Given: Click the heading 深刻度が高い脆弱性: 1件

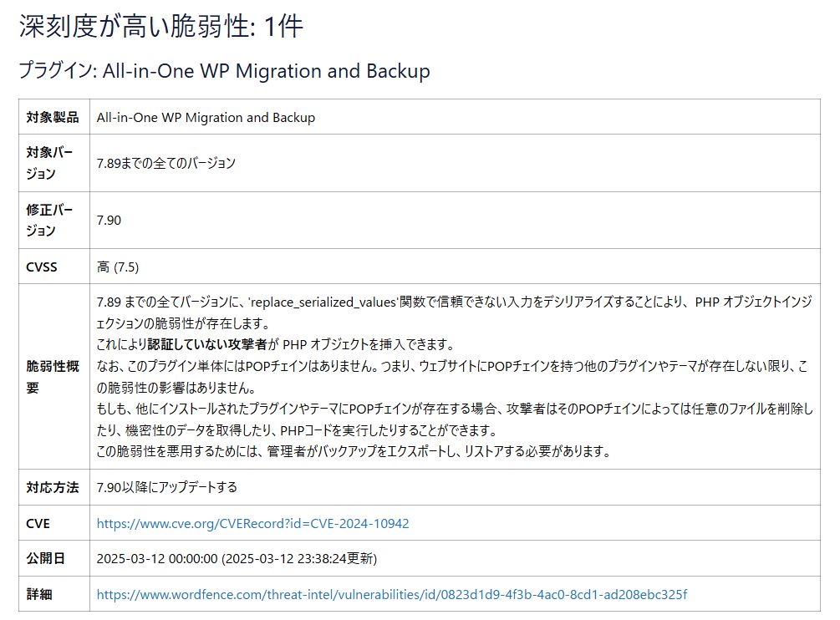Looking at the screenshot, I should (161, 26).
